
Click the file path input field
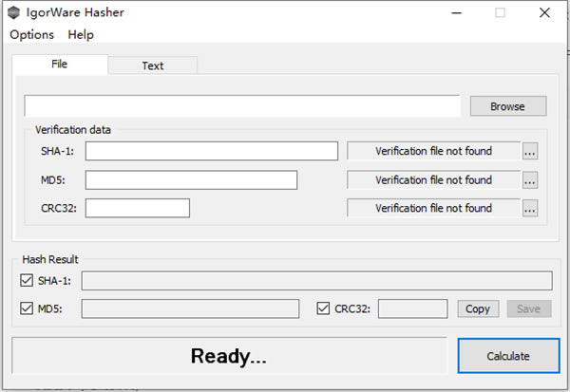tap(242, 106)
